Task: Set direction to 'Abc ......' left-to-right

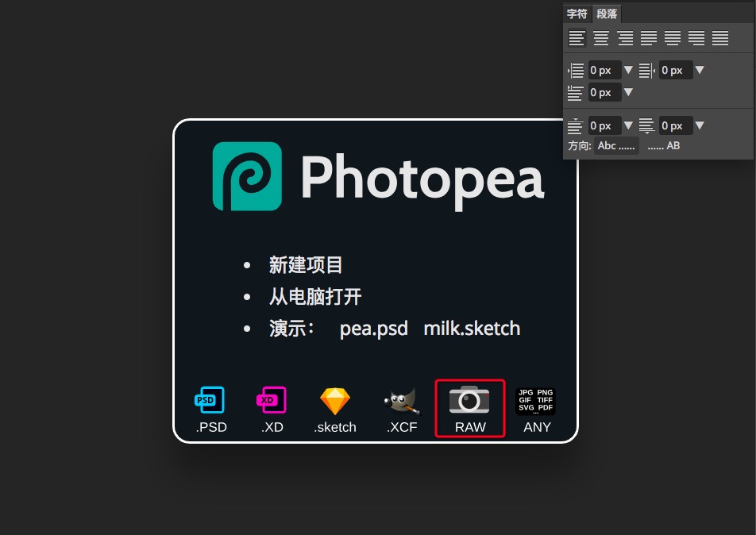Action: (617, 145)
